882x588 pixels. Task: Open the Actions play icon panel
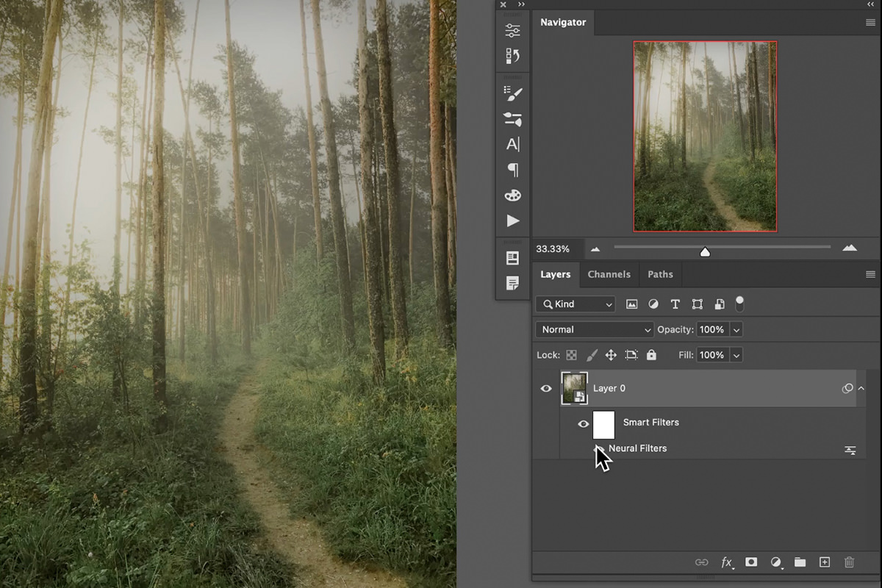click(x=513, y=221)
